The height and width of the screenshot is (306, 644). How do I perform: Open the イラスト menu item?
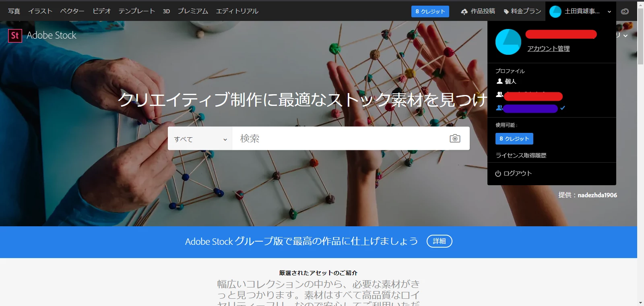click(x=40, y=11)
